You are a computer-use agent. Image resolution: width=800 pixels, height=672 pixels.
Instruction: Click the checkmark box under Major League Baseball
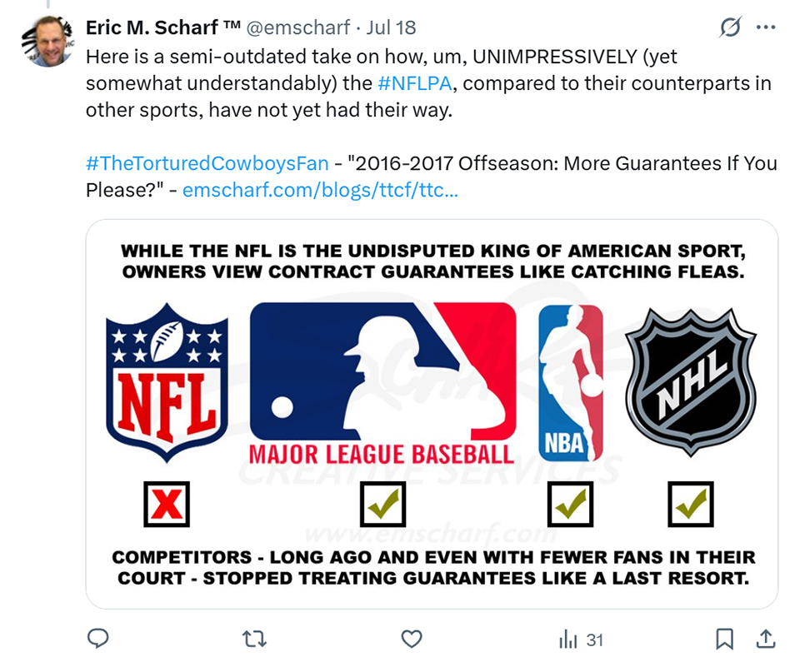point(382,504)
